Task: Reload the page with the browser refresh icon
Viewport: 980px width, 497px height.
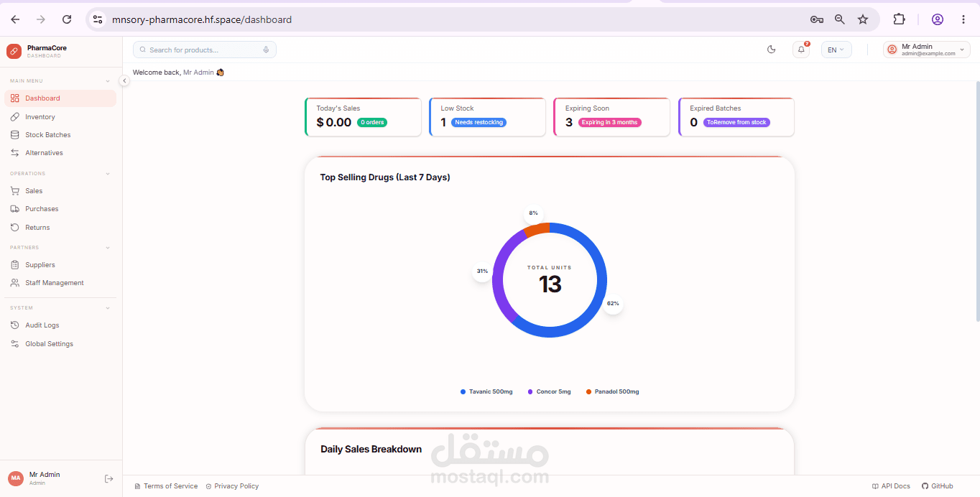Action: point(67,19)
